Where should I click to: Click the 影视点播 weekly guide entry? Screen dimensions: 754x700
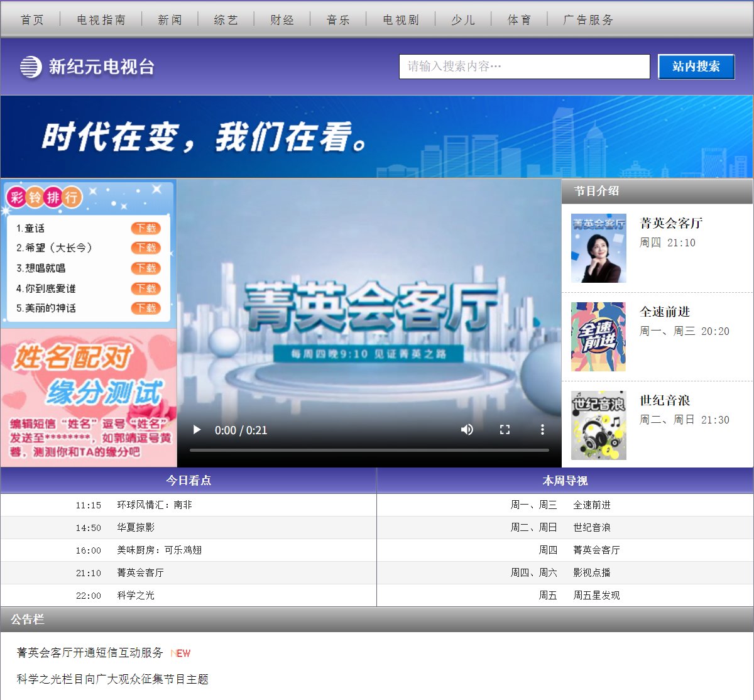tap(592, 573)
